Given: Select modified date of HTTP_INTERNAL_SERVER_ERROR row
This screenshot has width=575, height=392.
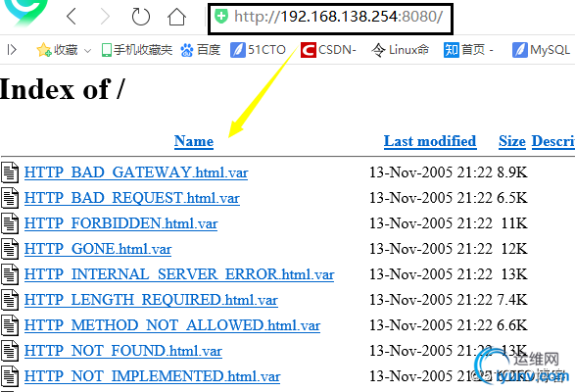Looking at the screenshot, I should pyautogui.click(x=431, y=274).
